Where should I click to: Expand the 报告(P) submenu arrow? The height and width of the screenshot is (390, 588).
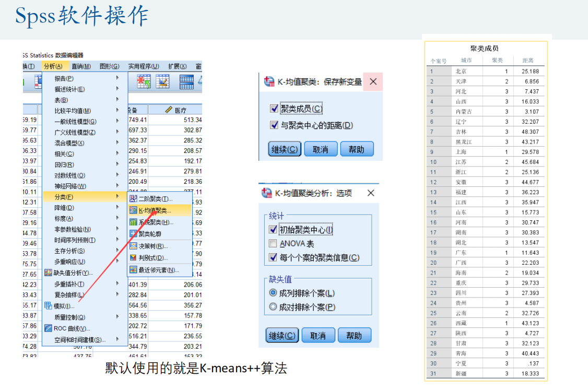117,78
